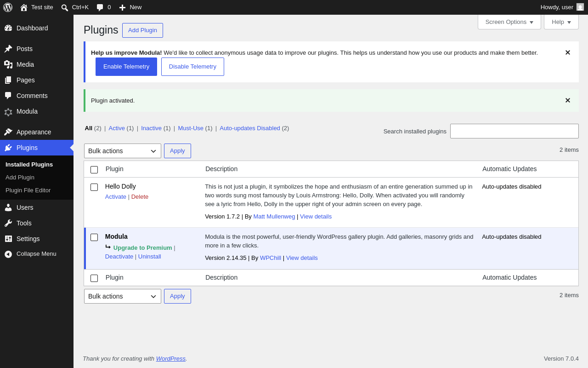Expand the Screen Options panel

(x=509, y=22)
